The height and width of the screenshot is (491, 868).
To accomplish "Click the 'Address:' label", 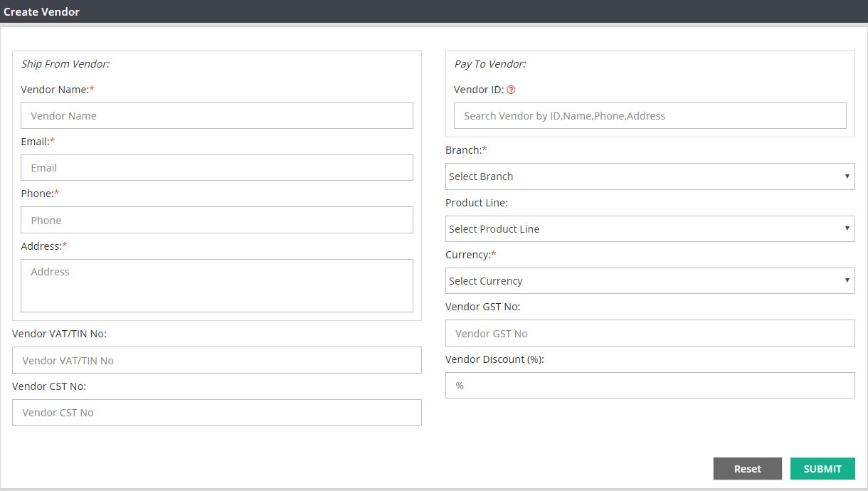I will tap(44, 246).
